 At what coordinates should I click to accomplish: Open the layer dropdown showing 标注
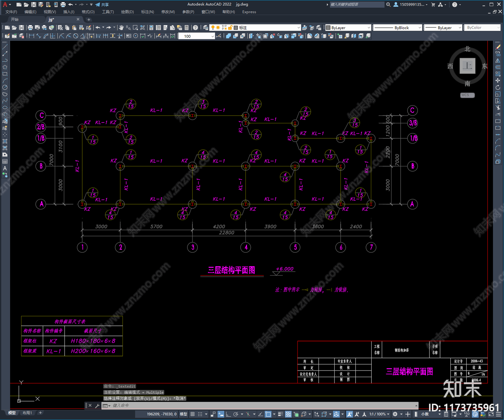pos(256,28)
